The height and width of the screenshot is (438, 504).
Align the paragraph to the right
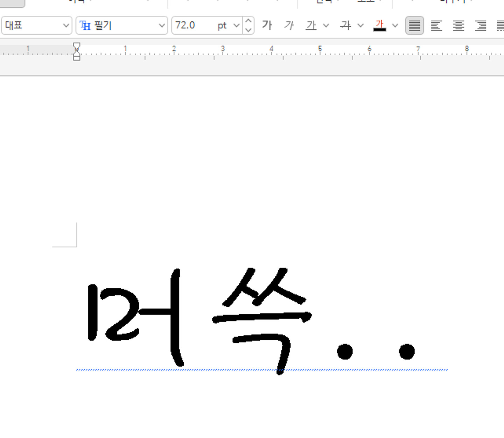480,25
